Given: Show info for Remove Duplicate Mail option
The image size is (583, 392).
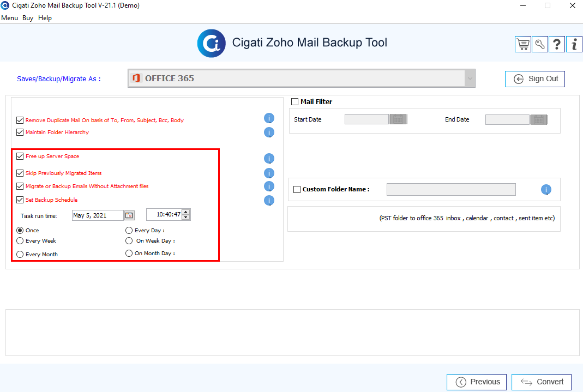Looking at the screenshot, I should click(269, 118).
